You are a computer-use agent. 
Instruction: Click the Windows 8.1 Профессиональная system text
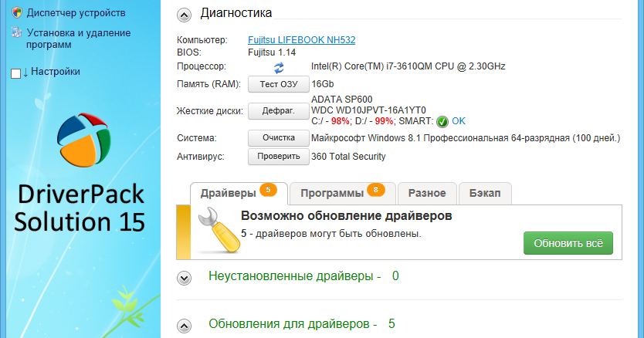pos(466,138)
